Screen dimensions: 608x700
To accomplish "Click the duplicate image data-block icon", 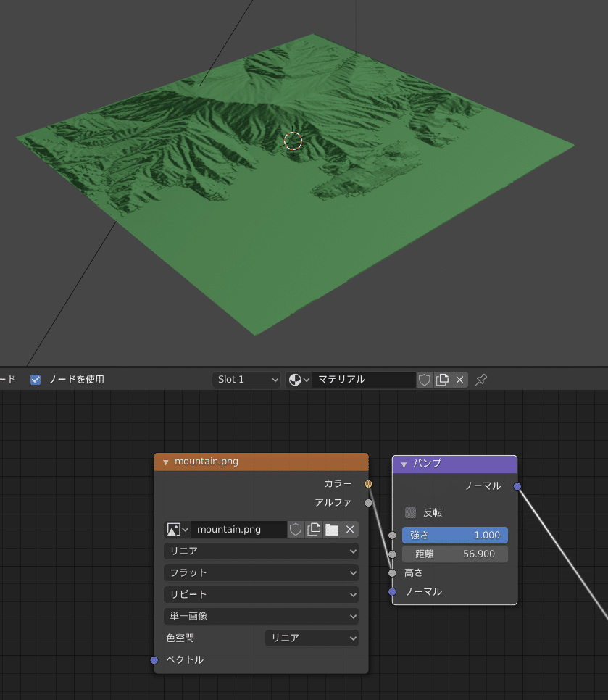I will coord(313,529).
